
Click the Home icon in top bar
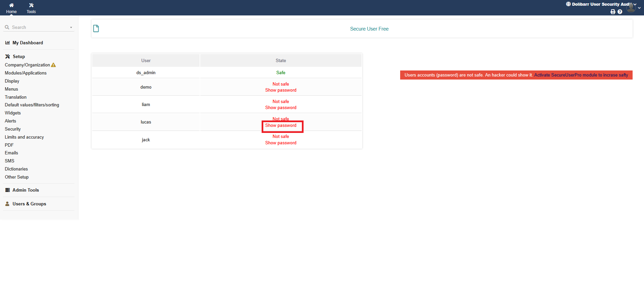pyautogui.click(x=11, y=5)
